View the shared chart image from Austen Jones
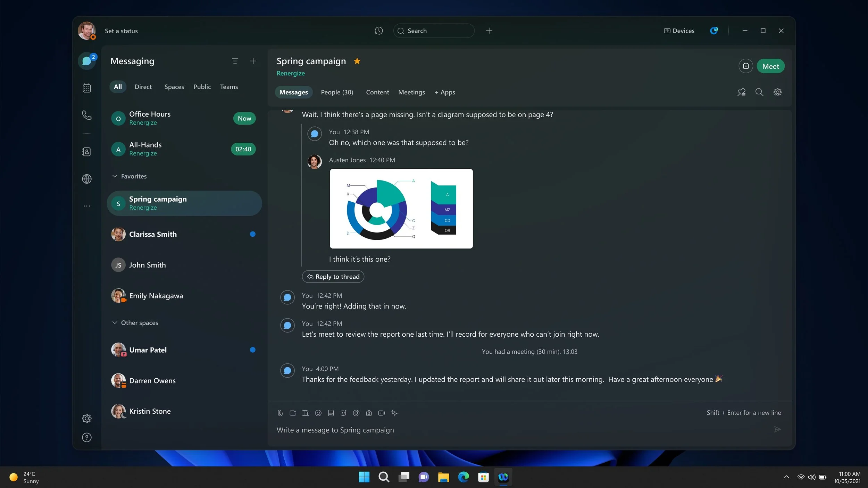Viewport: 868px width, 488px height. (401, 209)
